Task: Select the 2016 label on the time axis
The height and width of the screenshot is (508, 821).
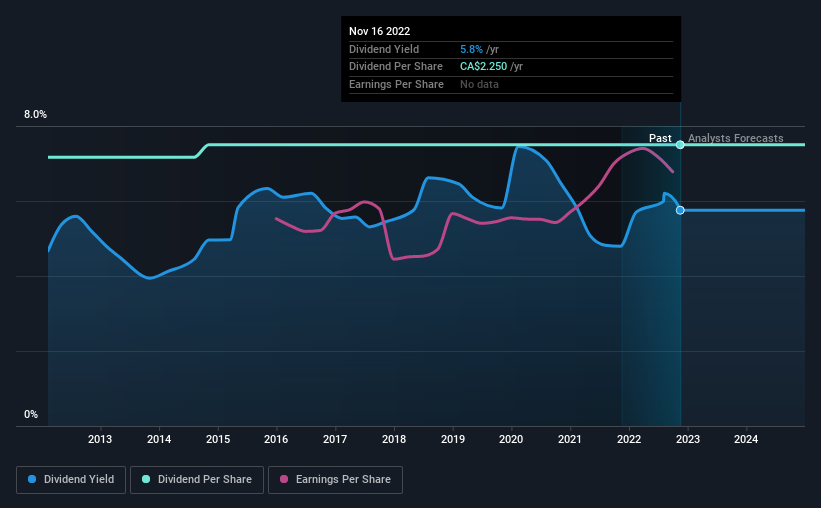Action: (x=276, y=439)
